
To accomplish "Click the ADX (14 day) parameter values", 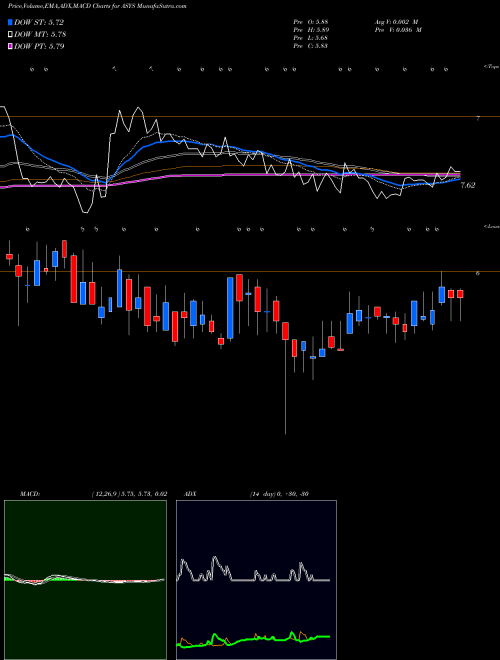I will point(279,494).
